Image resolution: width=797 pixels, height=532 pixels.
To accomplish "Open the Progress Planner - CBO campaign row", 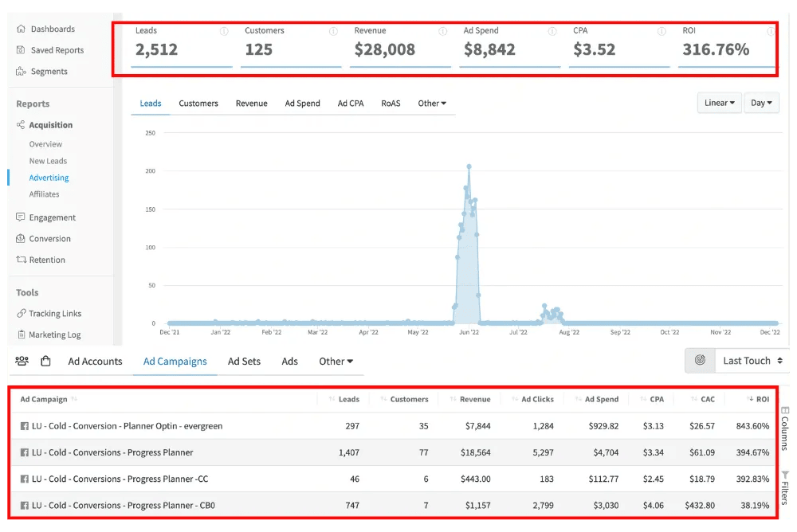I will (x=392, y=505).
